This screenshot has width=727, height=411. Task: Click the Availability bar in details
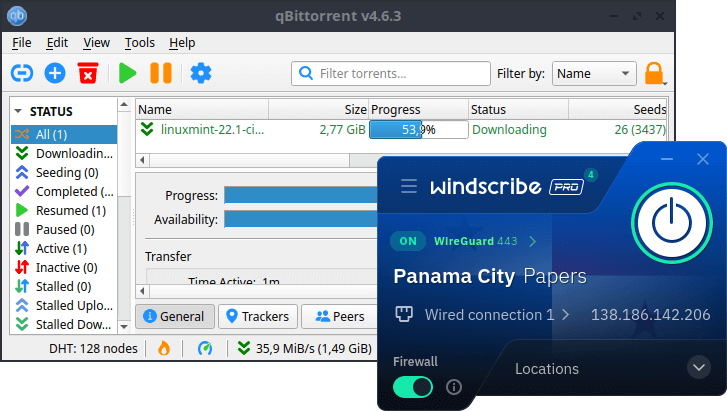[x=300, y=219]
